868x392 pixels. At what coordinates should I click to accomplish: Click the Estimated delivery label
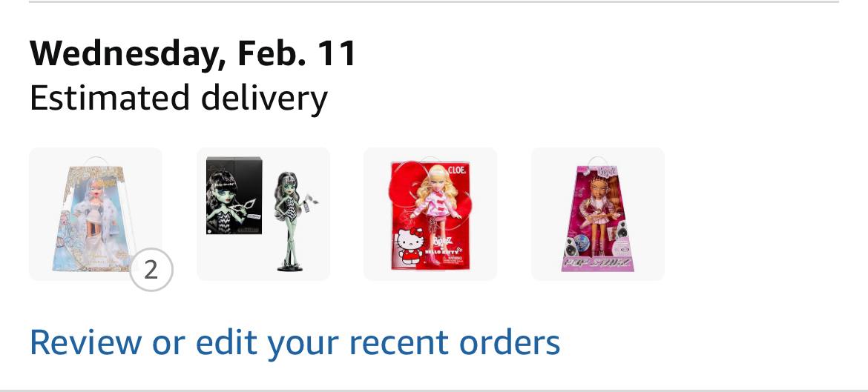coord(179,98)
